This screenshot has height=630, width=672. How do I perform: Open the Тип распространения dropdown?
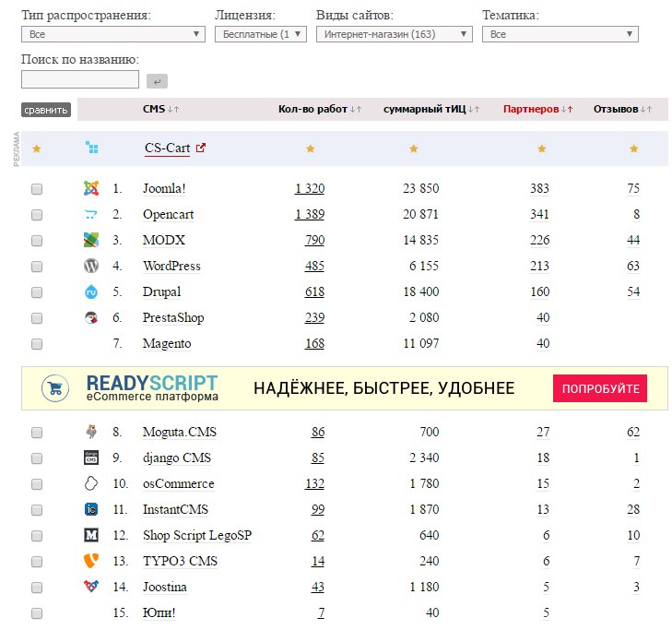coord(113,34)
